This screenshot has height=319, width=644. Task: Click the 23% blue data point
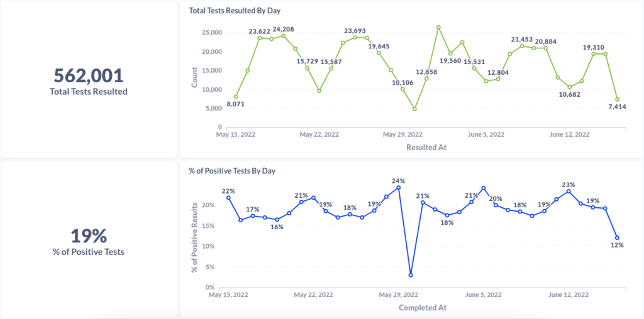click(569, 191)
